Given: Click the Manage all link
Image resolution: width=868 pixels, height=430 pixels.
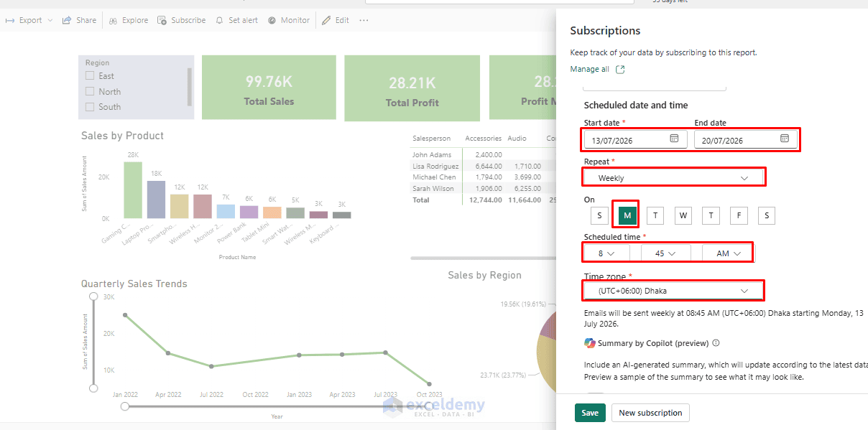Looking at the screenshot, I should 589,69.
